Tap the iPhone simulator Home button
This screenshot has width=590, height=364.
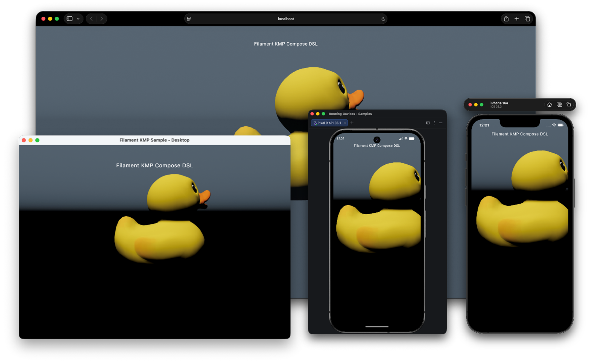tap(549, 105)
